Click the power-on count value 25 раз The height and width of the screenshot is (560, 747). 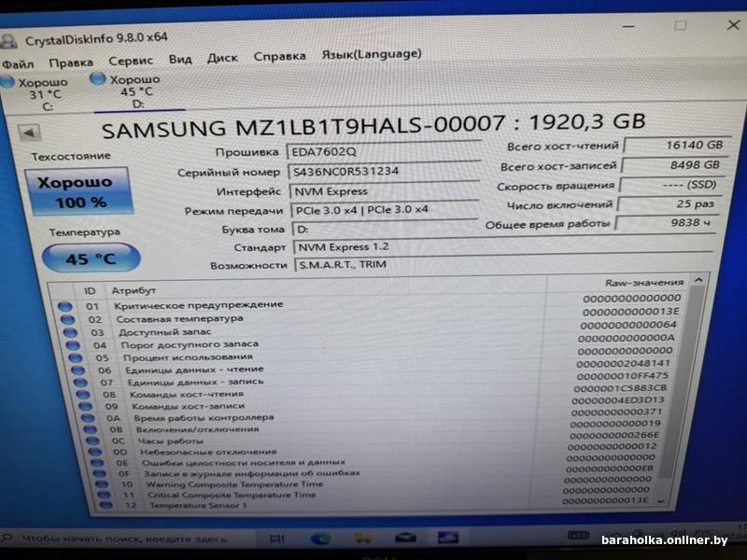(x=669, y=203)
